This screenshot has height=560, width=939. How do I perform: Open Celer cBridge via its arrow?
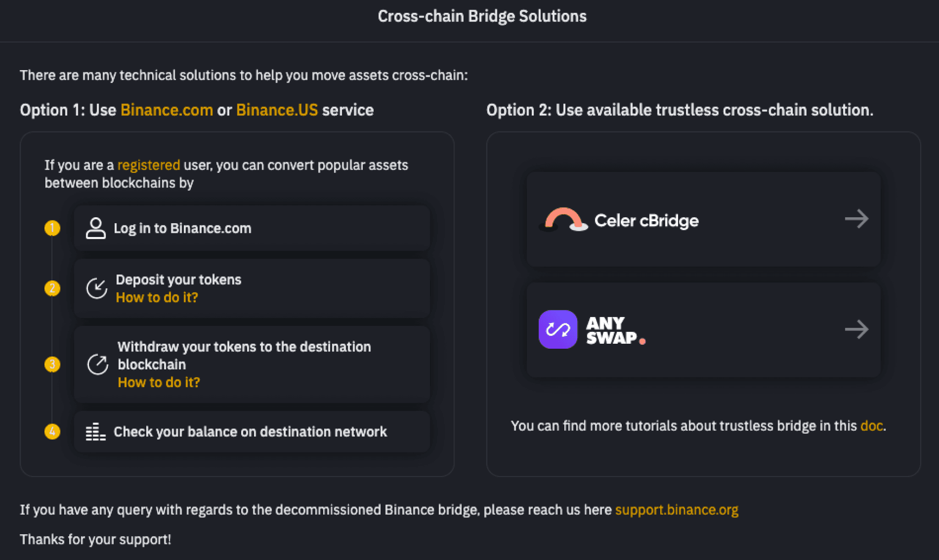tap(856, 219)
